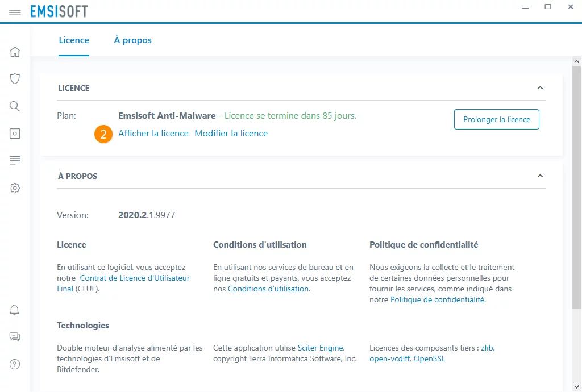
Task: Switch to the À propos tab
Action: pyautogui.click(x=132, y=40)
